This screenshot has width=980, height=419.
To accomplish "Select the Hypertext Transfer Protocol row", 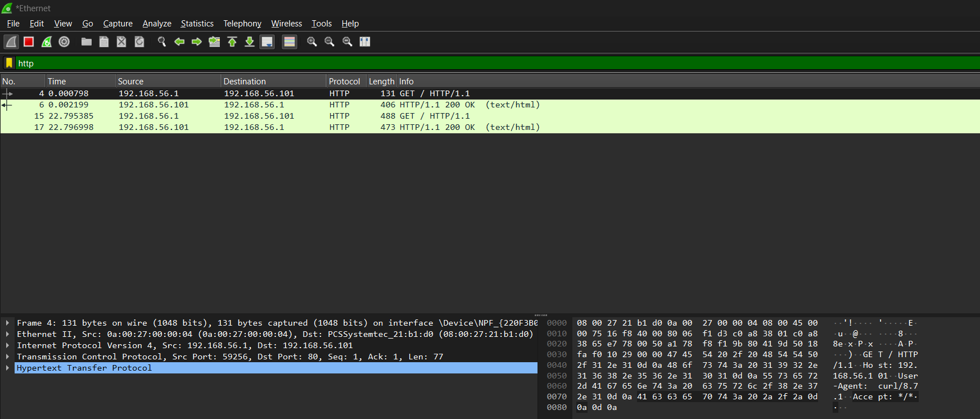I will tap(276, 368).
